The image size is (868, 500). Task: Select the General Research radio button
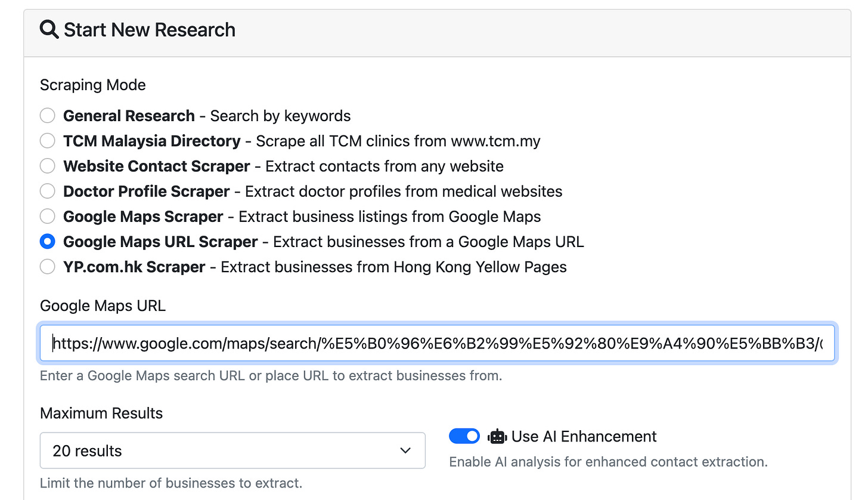pos(47,116)
